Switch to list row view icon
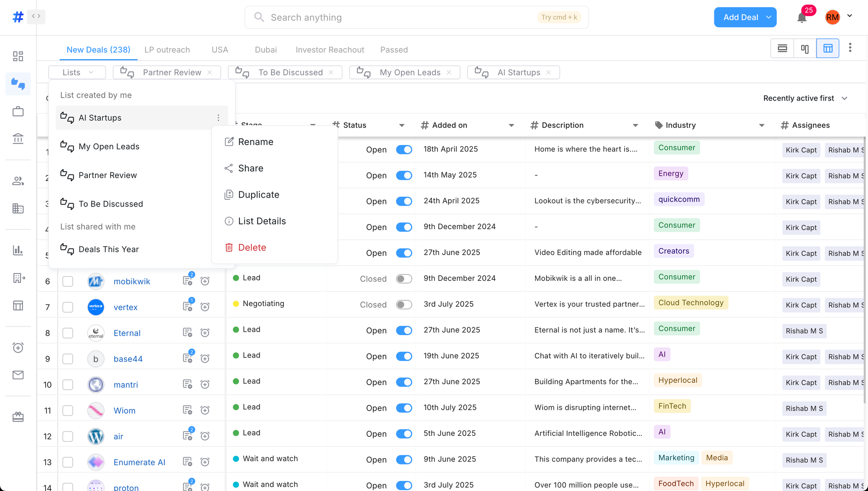The image size is (868, 491). pyautogui.click(x=782, y=48)
